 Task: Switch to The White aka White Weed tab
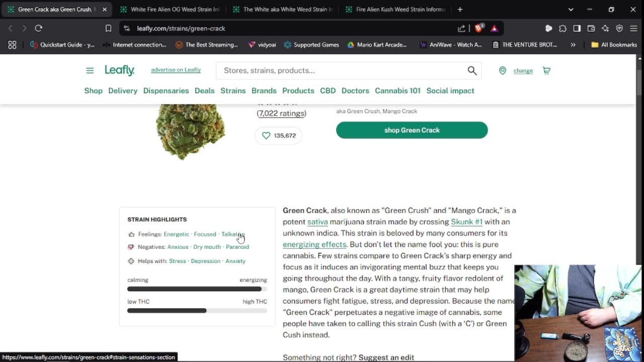(282, 10)
